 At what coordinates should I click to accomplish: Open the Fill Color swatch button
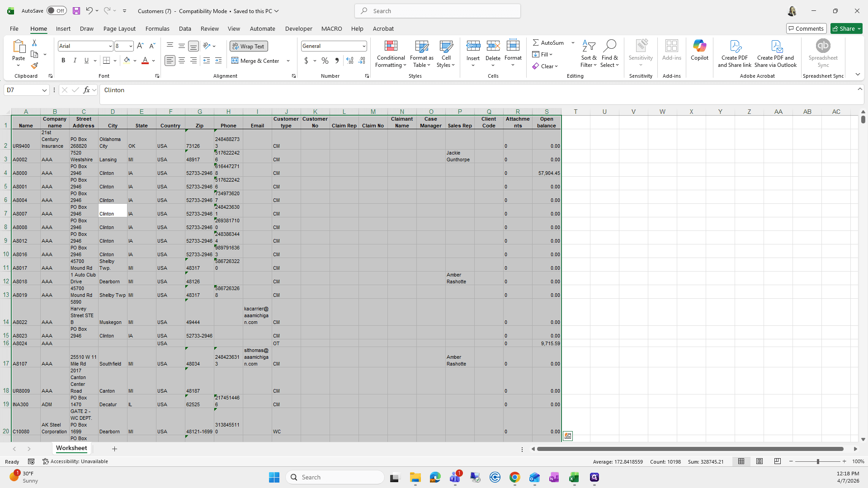[127, 61]
